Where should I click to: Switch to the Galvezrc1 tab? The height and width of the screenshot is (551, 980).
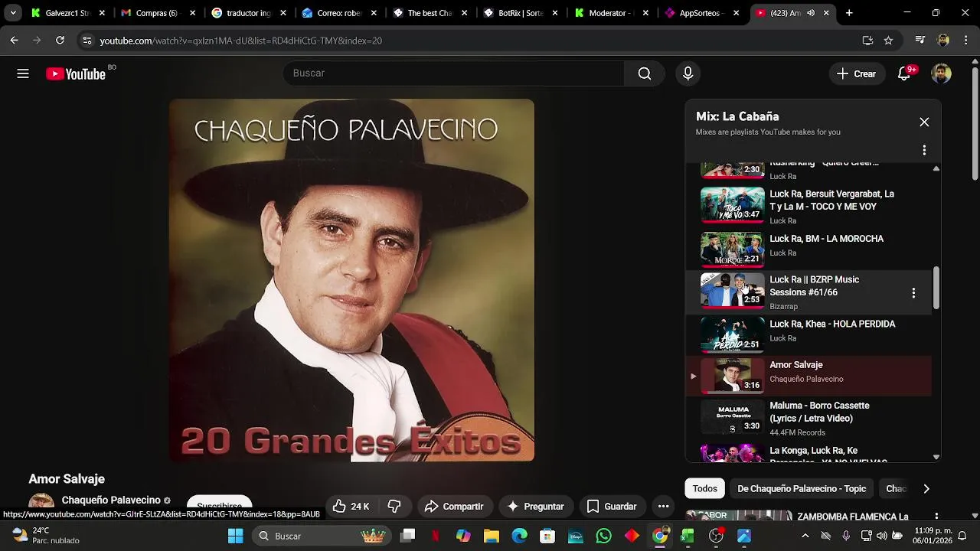68,13
